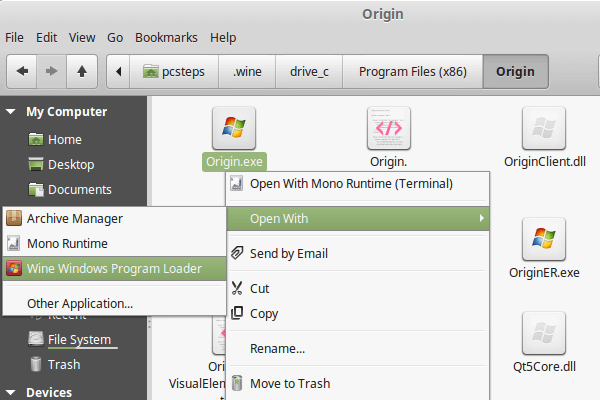This screenshot has width=600, height=400.
Task: Choose Send by Email from context menu
Action: pyautogui.click(x=358, y=253)
